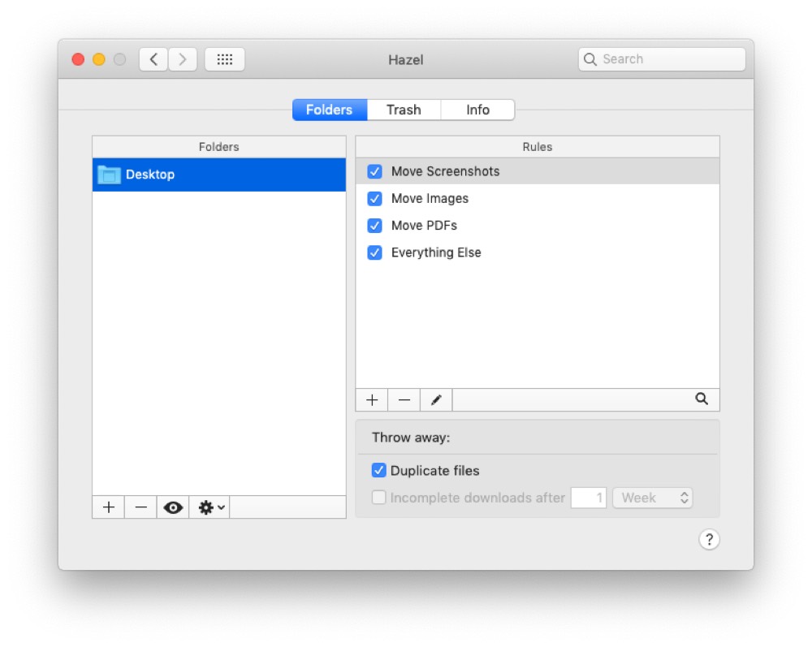Uncheck the Move PDFs rule

tap(374, 226)
